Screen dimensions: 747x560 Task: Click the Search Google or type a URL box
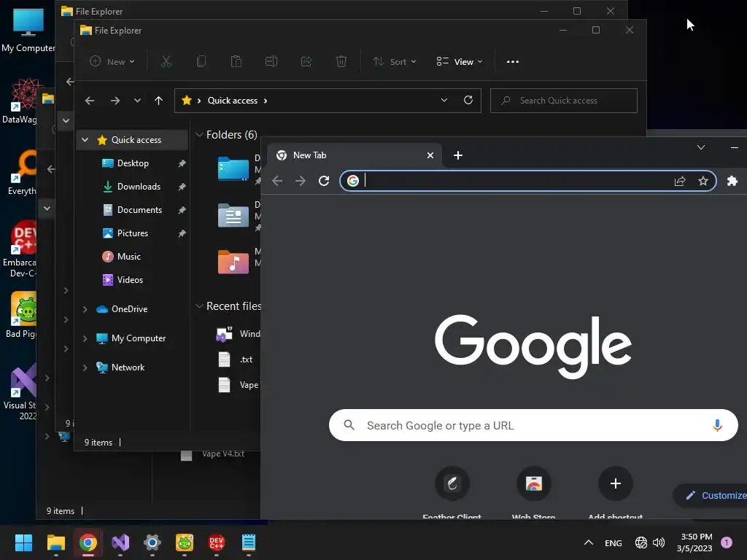coord(533,425)
